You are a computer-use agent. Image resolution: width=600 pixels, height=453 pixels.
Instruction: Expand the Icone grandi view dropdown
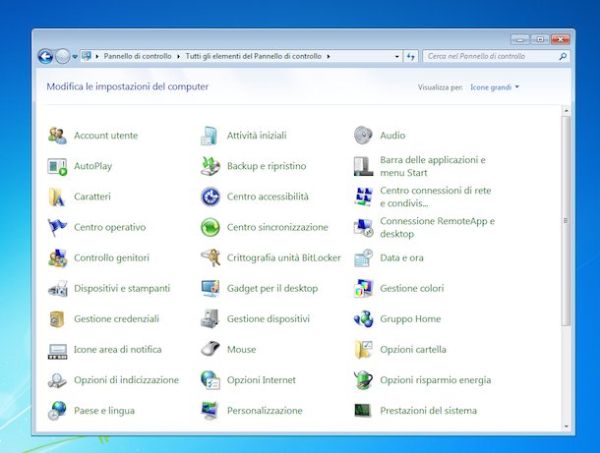point(495,88)
